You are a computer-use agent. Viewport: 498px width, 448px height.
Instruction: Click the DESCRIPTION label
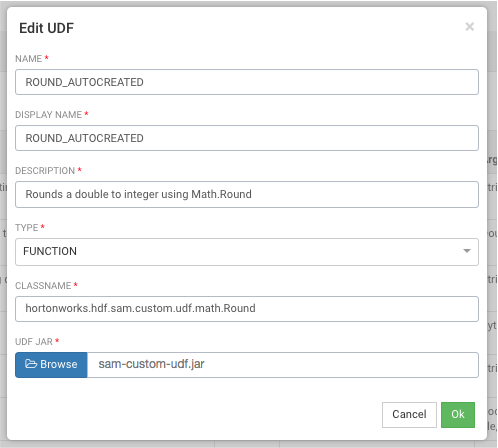45,171
